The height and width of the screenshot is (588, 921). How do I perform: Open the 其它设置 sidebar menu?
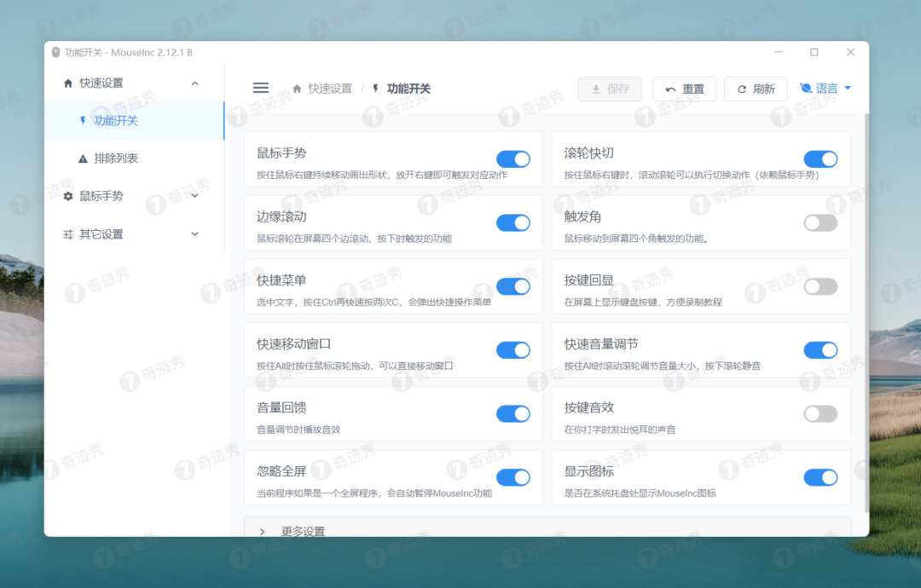pos(135,234)
